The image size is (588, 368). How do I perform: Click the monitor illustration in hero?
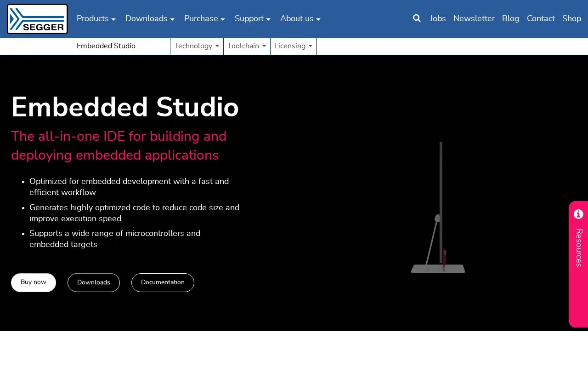(x=438, y=207)
